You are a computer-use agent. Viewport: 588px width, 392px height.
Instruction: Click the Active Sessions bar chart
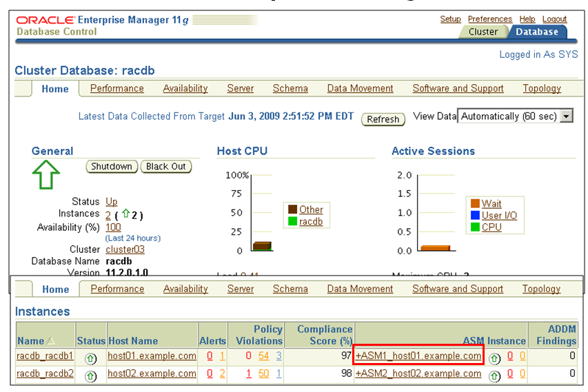click(x=436, y=248)
